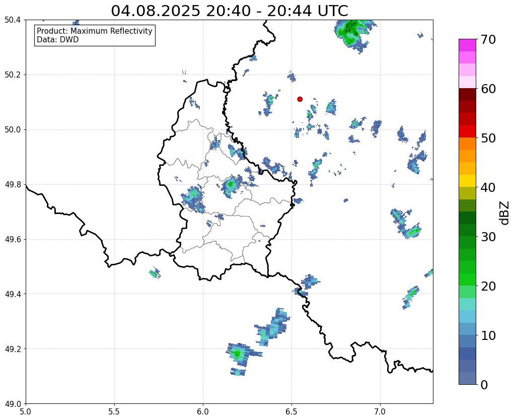
Task: Click the longitude tick label 5.5
Action: click(x=114, y=411)
